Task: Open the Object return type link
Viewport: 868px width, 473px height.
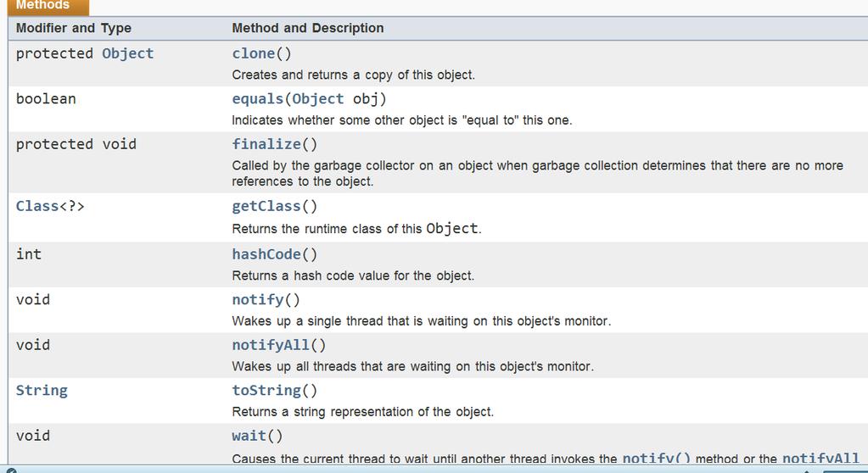Action: point(128,53)
